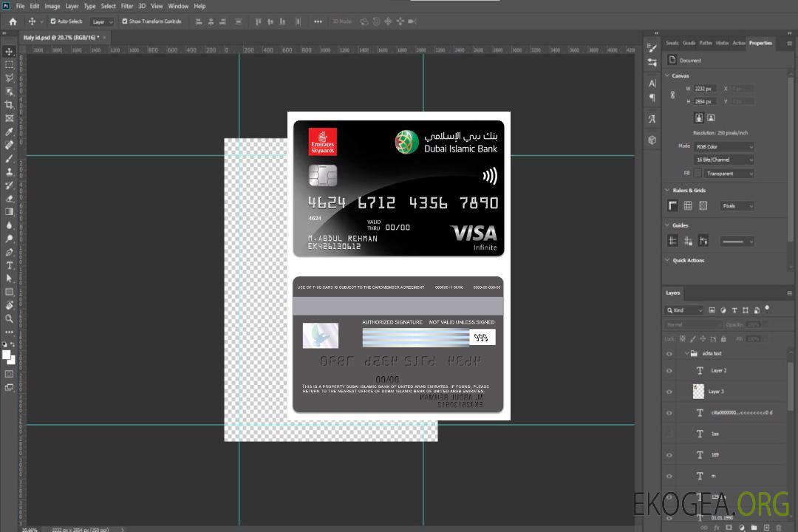This screenshot has height=532, width=798.
Task: Select the Clone Stamp tool
Action: pos(9,171)
